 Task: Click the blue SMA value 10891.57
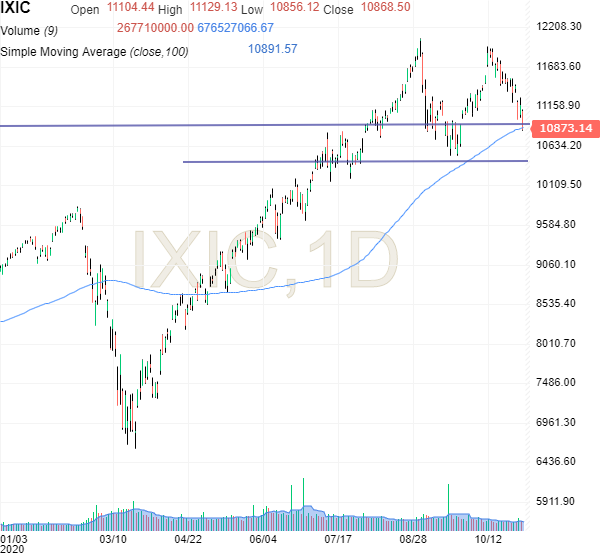pos(273,50)
